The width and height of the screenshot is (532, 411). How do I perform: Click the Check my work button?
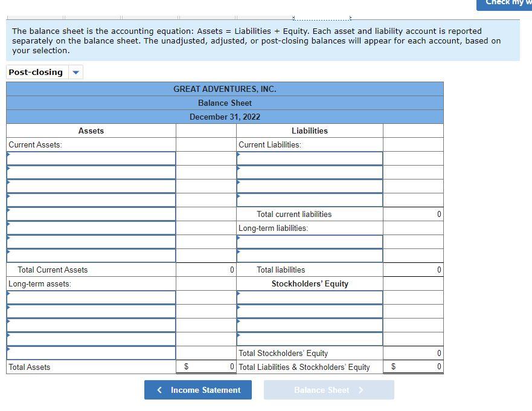tap(505, 4)
